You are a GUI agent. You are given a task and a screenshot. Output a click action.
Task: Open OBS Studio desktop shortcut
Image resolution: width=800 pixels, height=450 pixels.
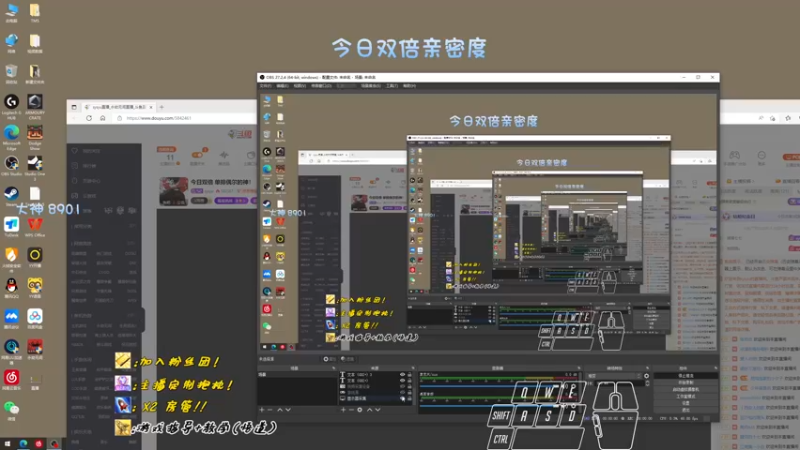11,166
